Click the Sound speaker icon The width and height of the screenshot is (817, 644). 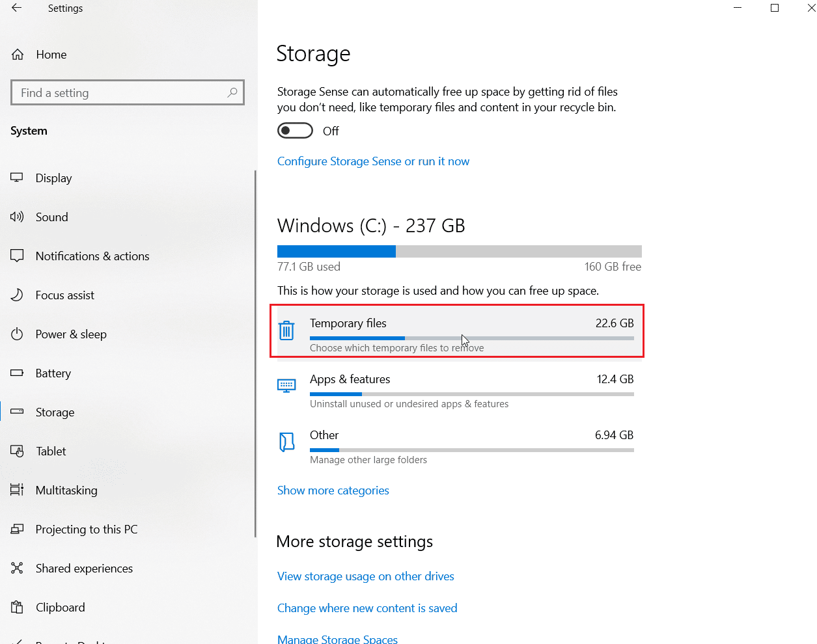point(17,217)
